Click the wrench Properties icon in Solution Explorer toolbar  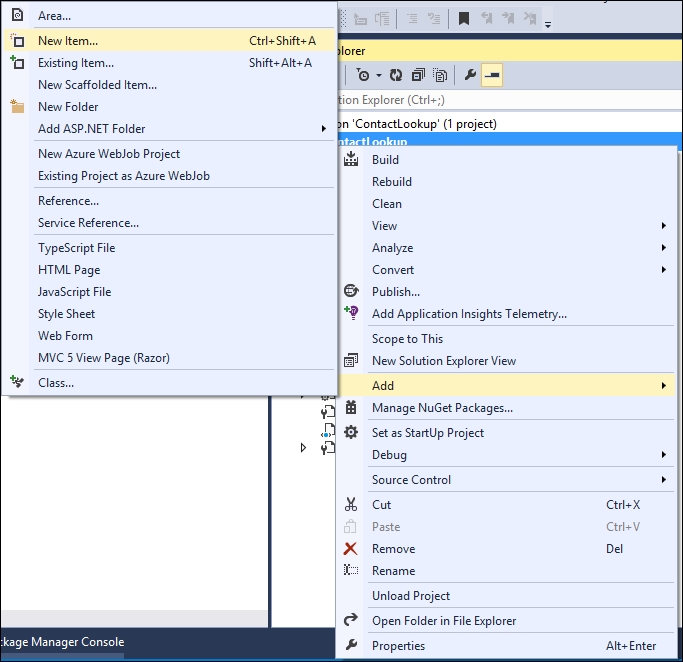click(470, 75)
